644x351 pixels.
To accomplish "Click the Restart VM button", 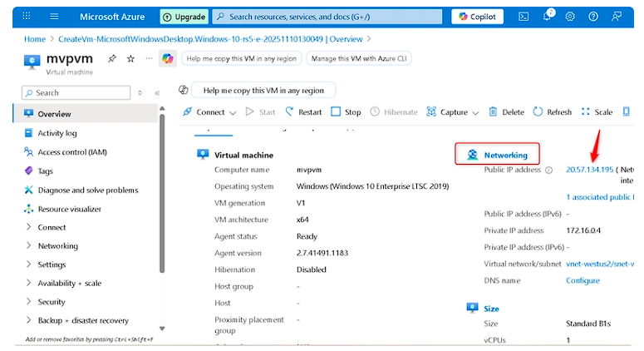I will (303, 112).
